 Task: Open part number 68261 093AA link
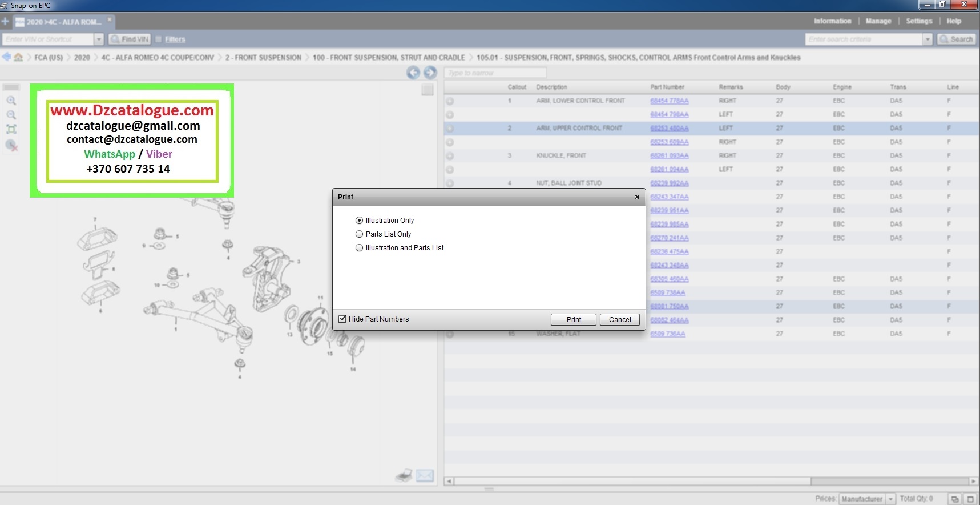click(x=670, y=156)
